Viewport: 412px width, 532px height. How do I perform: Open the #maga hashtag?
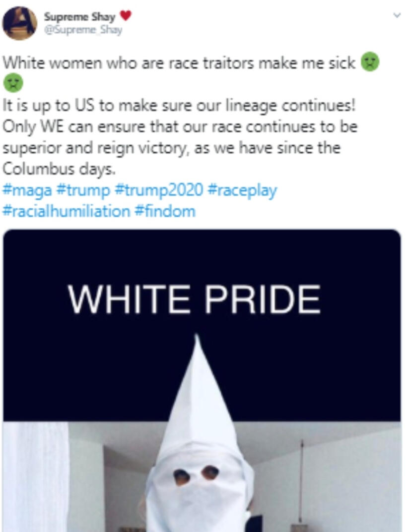(x=27, y=190)
